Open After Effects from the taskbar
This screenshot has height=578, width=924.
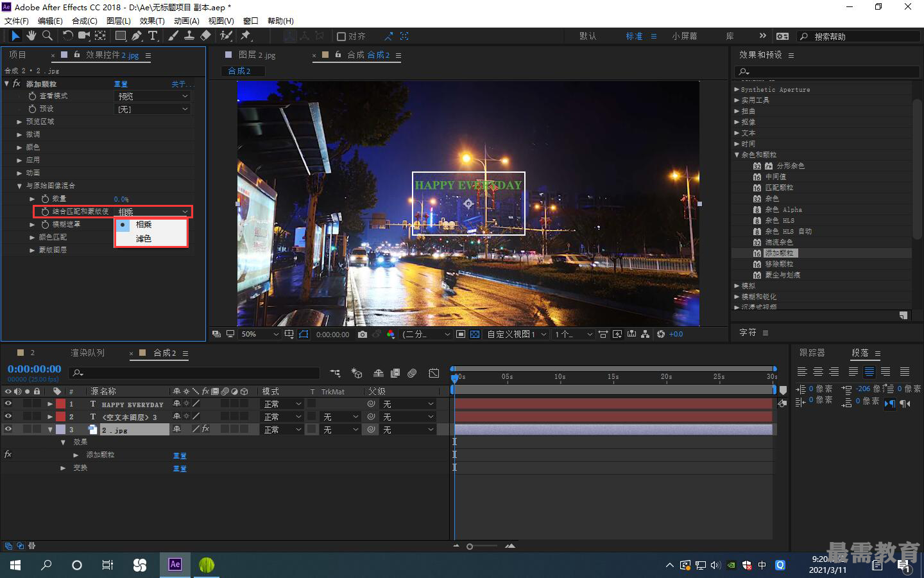point(175,565)
